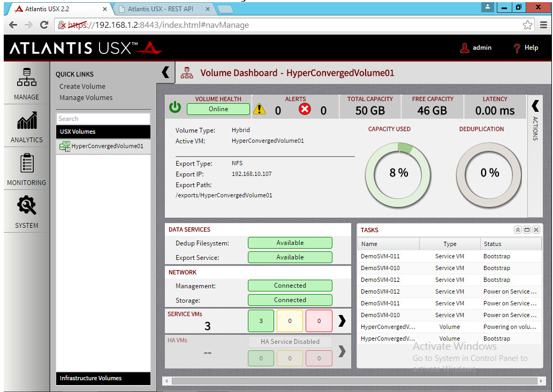Click the volume Search field
Viewport: 553px width, 392px height.
pyautogui.click(x=103, y=119)
